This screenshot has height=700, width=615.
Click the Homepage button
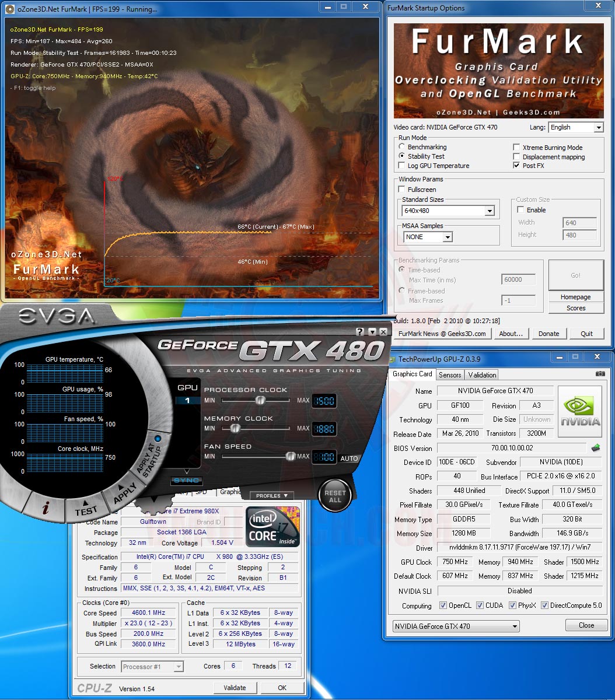[x=576, y=297]
